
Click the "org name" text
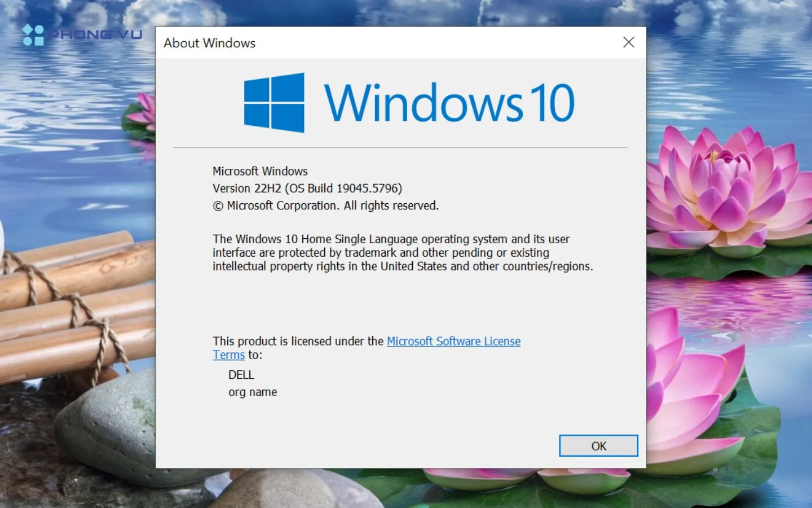pyautogui.click(x=253, y=392)
